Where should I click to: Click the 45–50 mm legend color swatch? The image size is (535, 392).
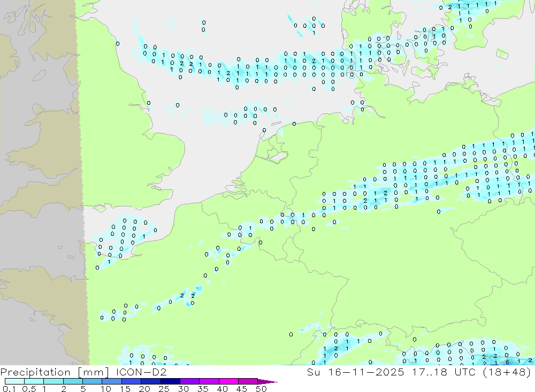248,381
